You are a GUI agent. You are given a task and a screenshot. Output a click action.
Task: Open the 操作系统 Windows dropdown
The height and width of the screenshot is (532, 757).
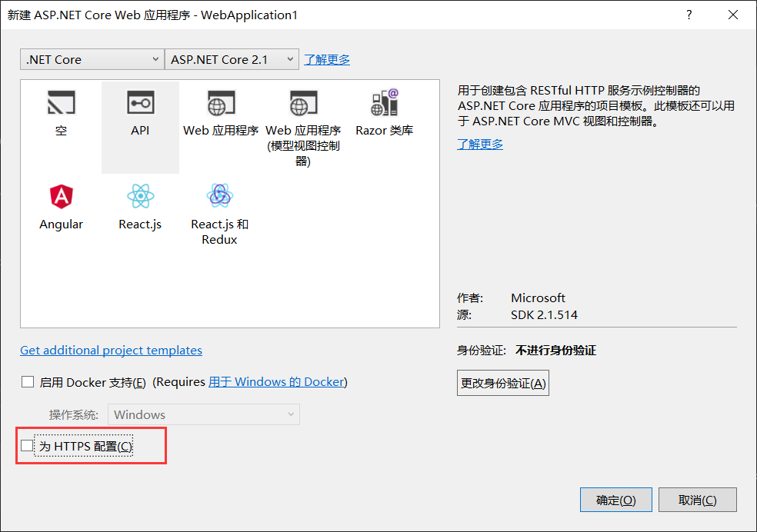(204, 414)
